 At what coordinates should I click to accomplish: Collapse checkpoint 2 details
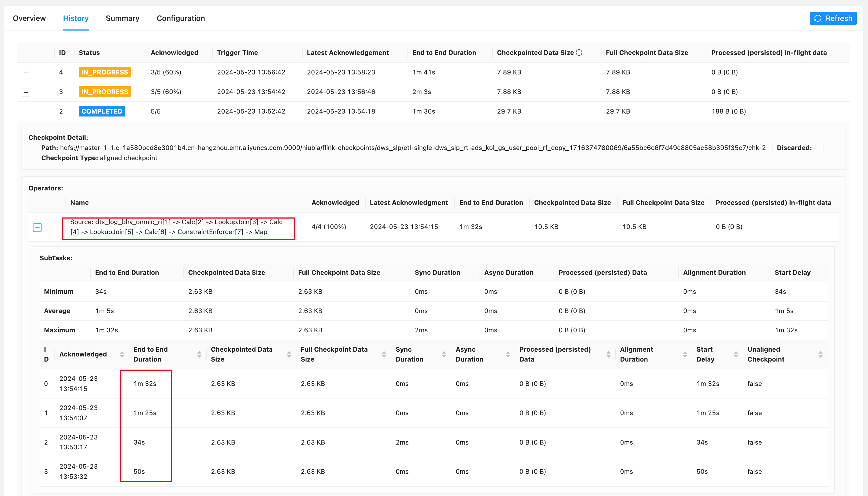point(26,112)
